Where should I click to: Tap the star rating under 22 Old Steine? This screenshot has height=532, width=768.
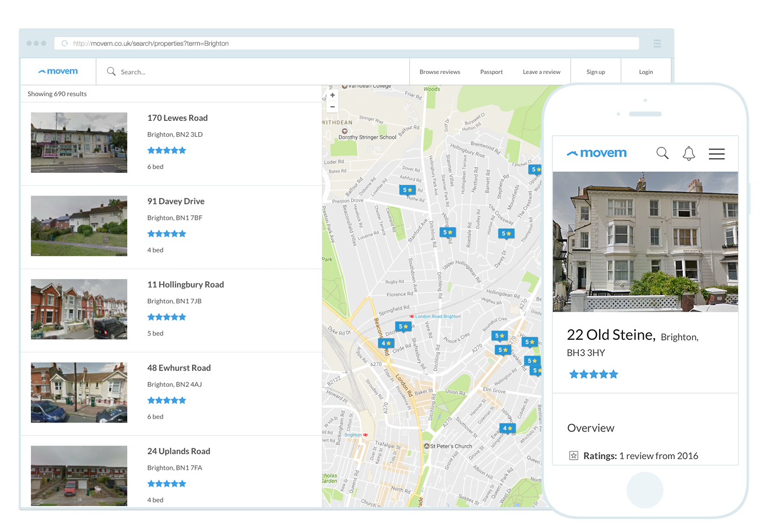point(594,374)
